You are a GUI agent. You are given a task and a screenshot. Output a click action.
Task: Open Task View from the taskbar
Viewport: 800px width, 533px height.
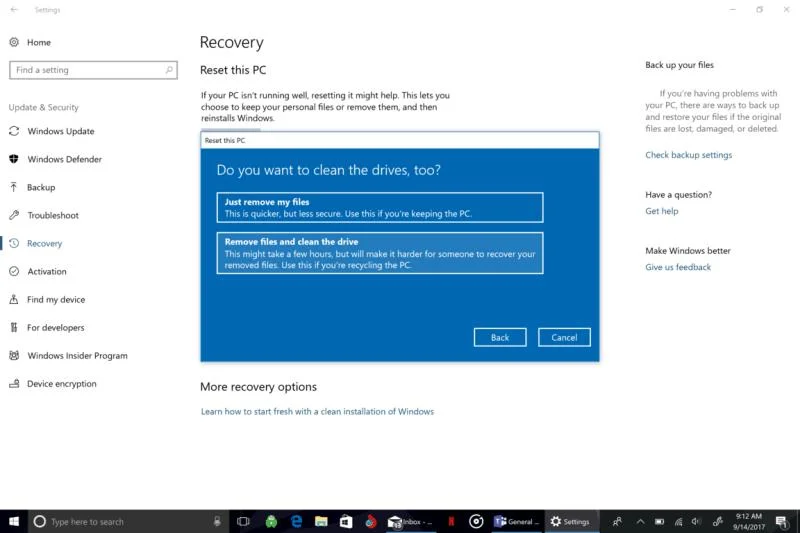(x=243, y=521)
